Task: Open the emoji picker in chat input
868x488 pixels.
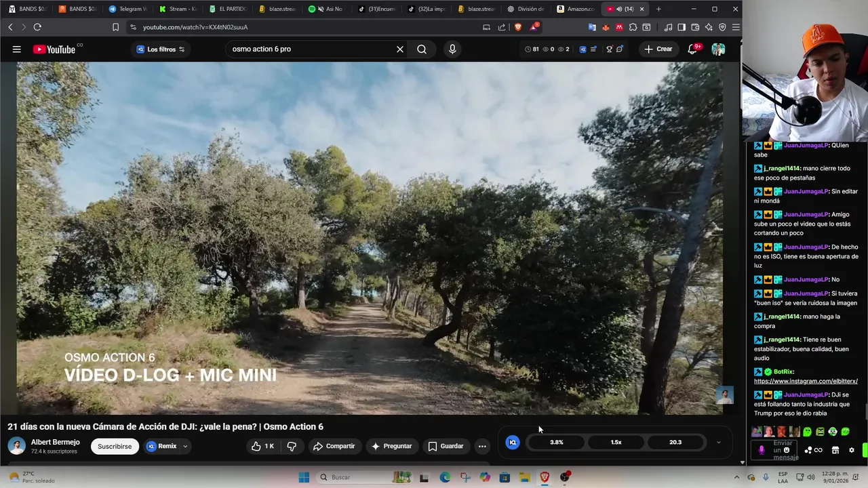Action: click(787, 450)
